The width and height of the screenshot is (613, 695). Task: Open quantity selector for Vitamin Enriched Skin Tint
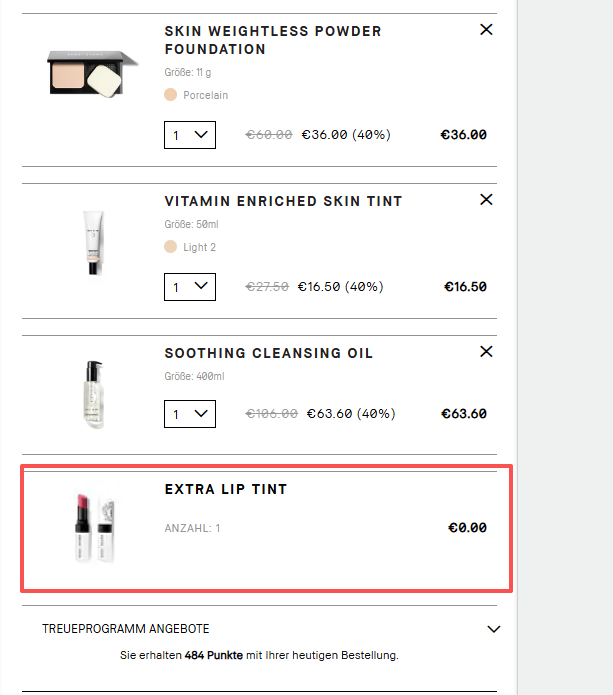click(190, 287)
